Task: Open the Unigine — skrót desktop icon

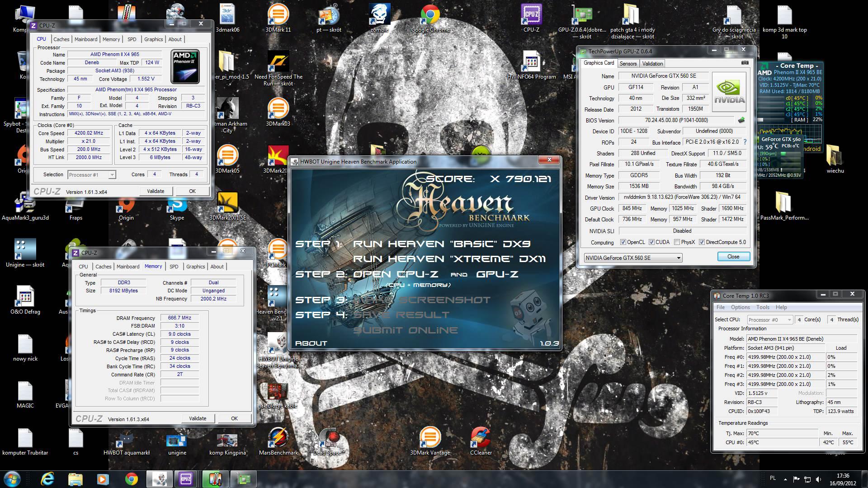Action: point(25,253)
